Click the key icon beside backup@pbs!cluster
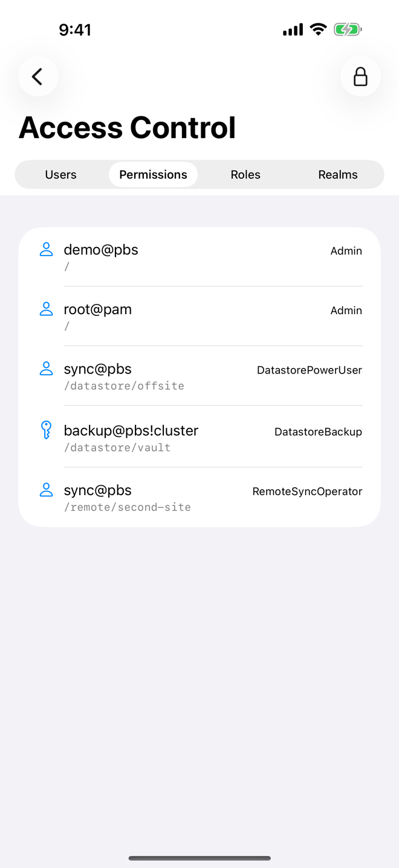This screenshot has height=868, width=399. point(46,430)
